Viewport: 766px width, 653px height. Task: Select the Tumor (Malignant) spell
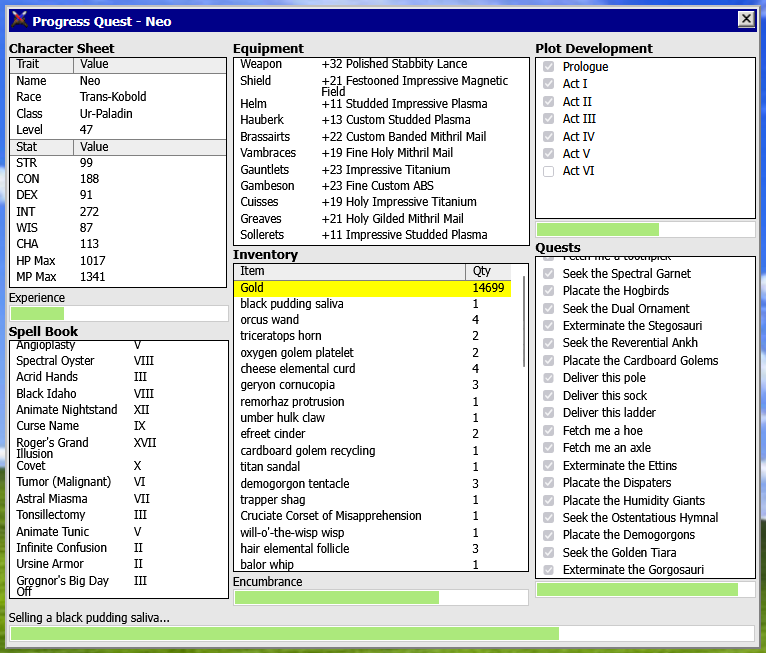pos(119,482)
